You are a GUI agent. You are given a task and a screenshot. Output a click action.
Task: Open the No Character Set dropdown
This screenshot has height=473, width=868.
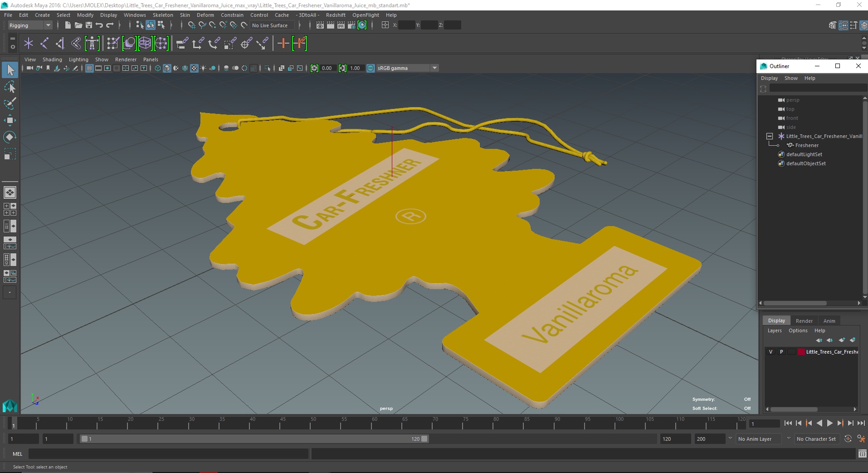pos(816,439)
